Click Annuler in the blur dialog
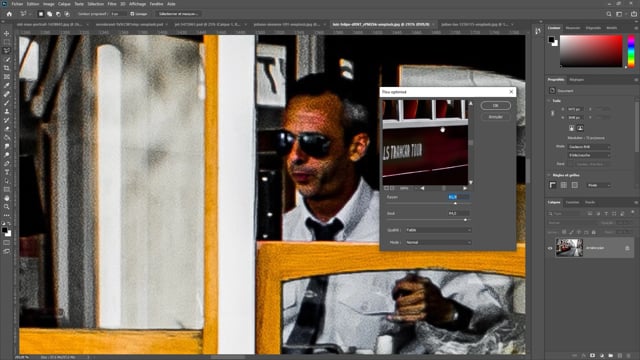 [496, 117]
